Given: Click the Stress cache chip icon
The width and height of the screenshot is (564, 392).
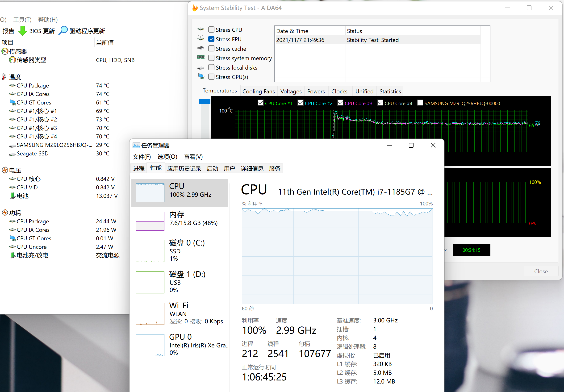Looking at the screenshot, I should pyautogui.click(x=201, y=48).
